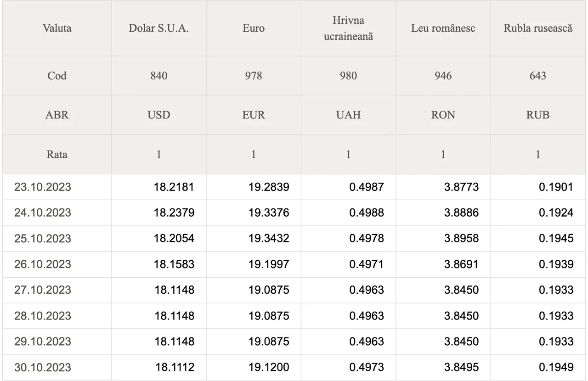
Task: Click the Rata row label
Action: tap(57, 154)
